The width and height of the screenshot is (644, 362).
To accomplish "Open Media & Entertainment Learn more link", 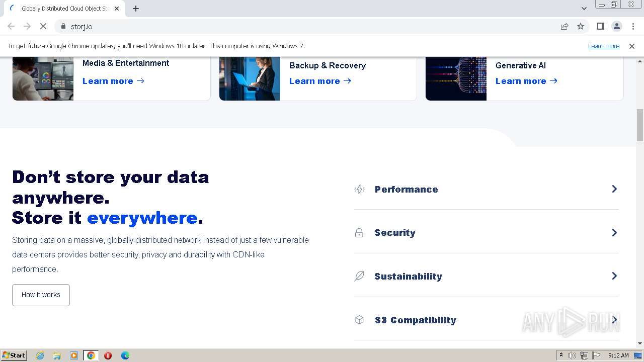I will point(113,81).
